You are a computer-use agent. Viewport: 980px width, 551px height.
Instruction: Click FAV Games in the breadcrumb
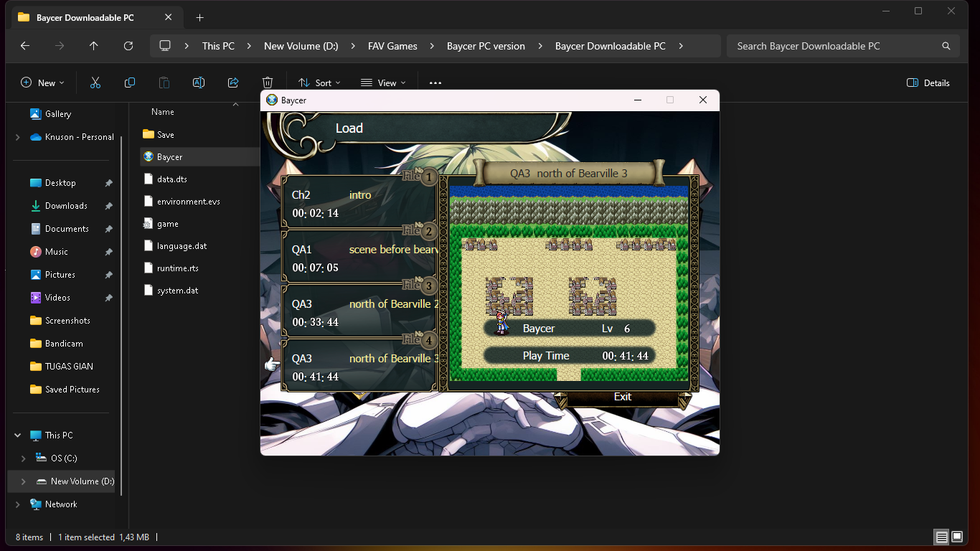click(392, 46)
